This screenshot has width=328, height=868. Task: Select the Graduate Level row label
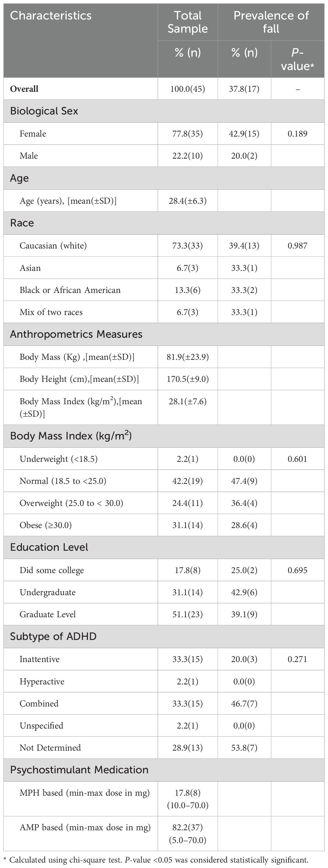coord(48,614)
